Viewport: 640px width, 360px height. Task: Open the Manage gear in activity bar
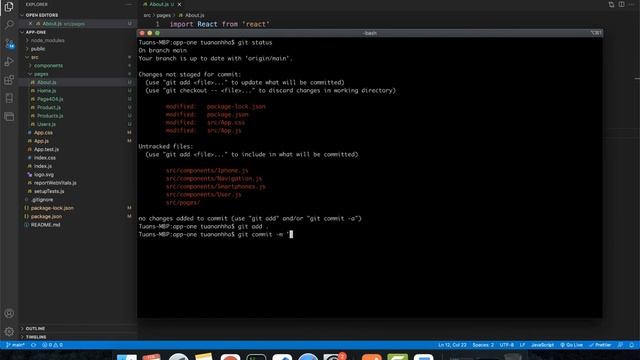click(9, 331)
